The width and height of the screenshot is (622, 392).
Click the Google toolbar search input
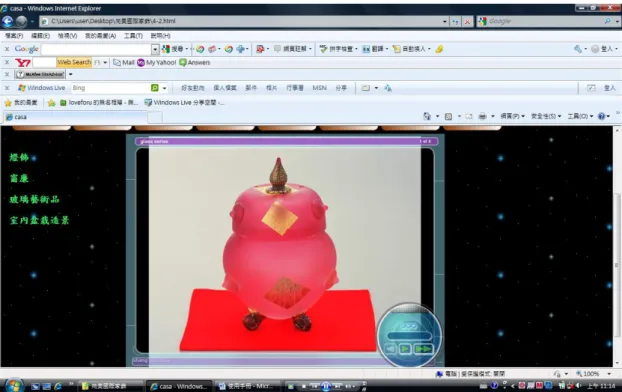(96, 49)
